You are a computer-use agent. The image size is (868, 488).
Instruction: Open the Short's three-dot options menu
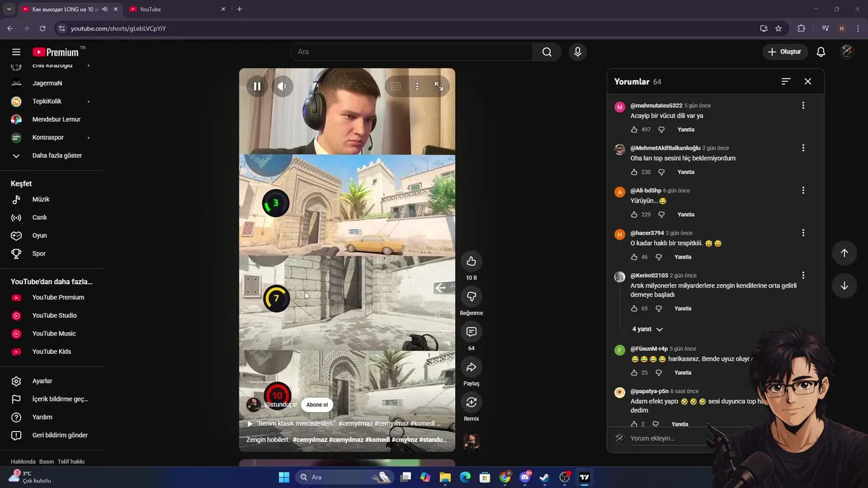coord(417,86)
